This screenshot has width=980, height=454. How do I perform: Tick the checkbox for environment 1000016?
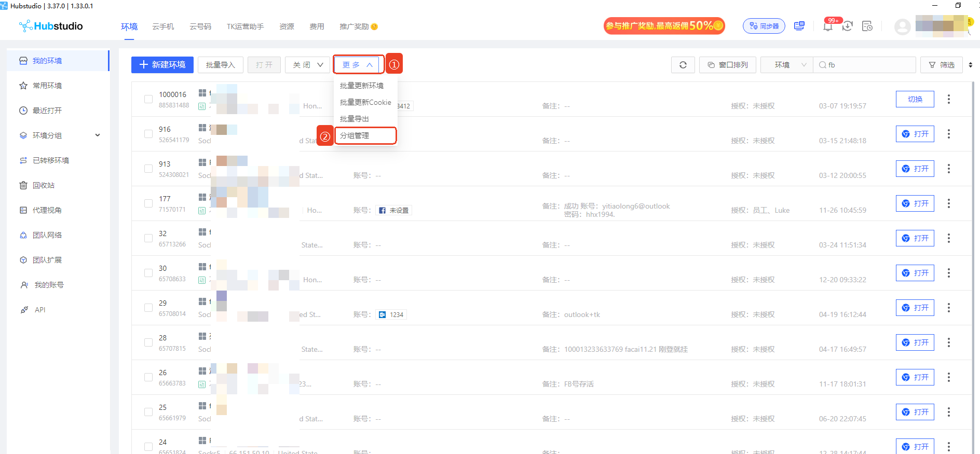click(148, 99)
